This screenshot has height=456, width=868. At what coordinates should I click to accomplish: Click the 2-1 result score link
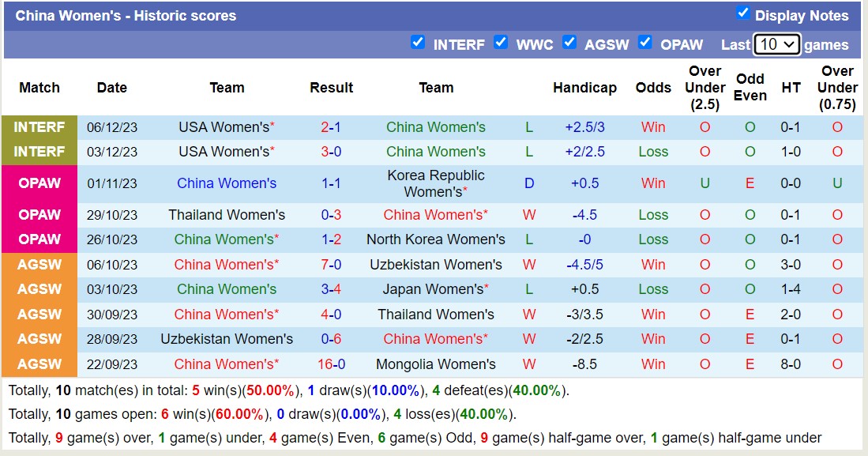point(331,127)
